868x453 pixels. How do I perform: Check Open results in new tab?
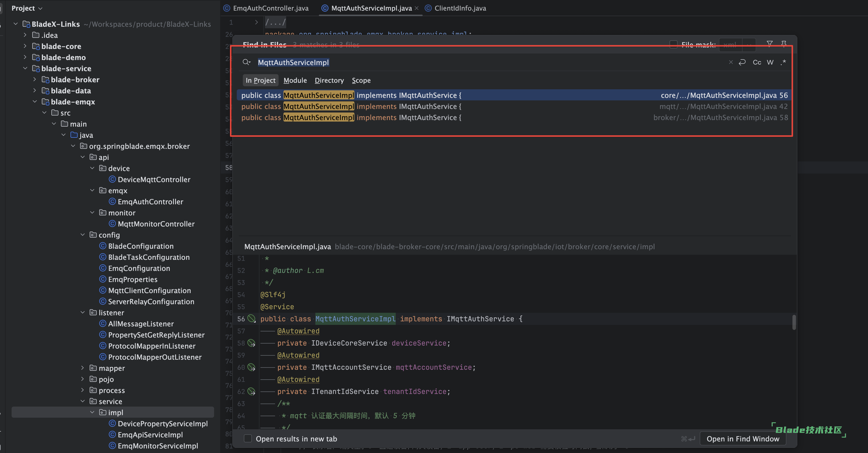pyautogui.click(x=248, y=438)
